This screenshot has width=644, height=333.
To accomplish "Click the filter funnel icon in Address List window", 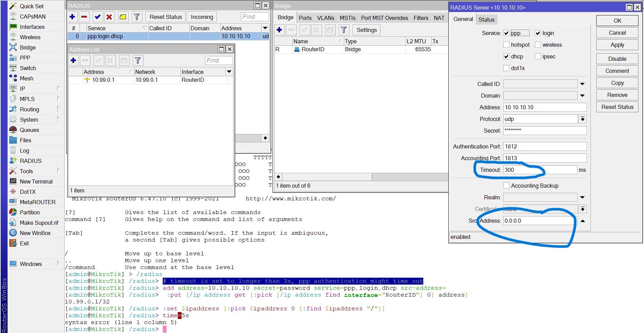I will tap(138, 60).
